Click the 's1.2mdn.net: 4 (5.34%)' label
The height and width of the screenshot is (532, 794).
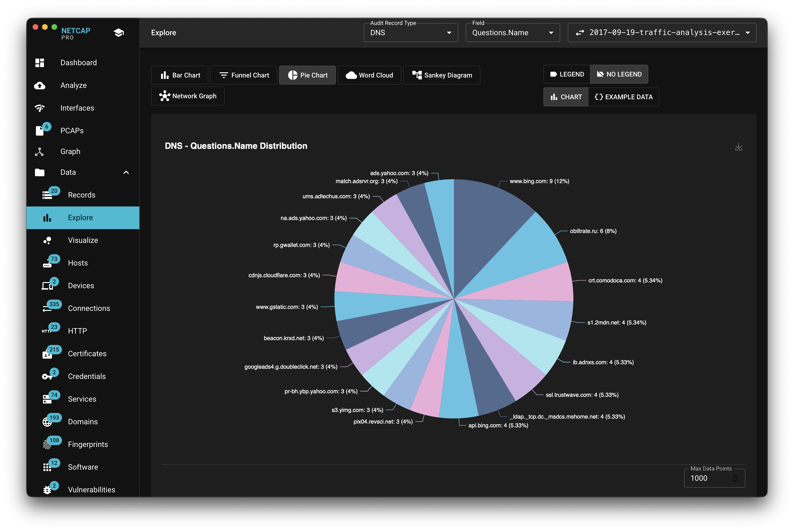(617, 323)
